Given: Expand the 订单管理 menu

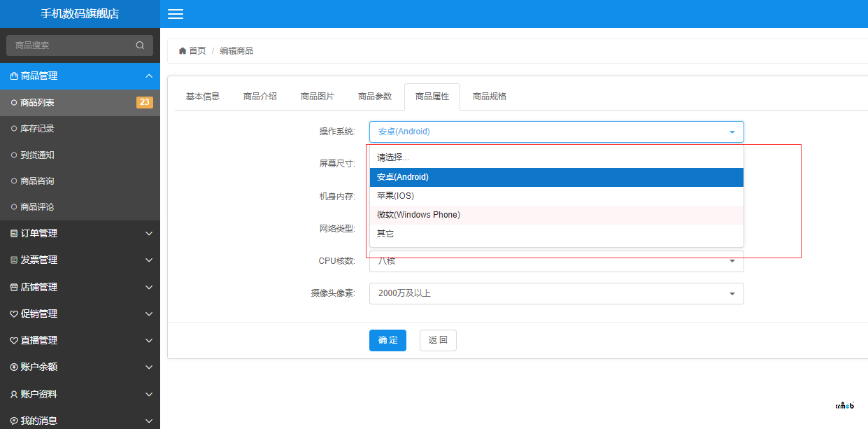Looking at the screenshot, I should (149, 234).
